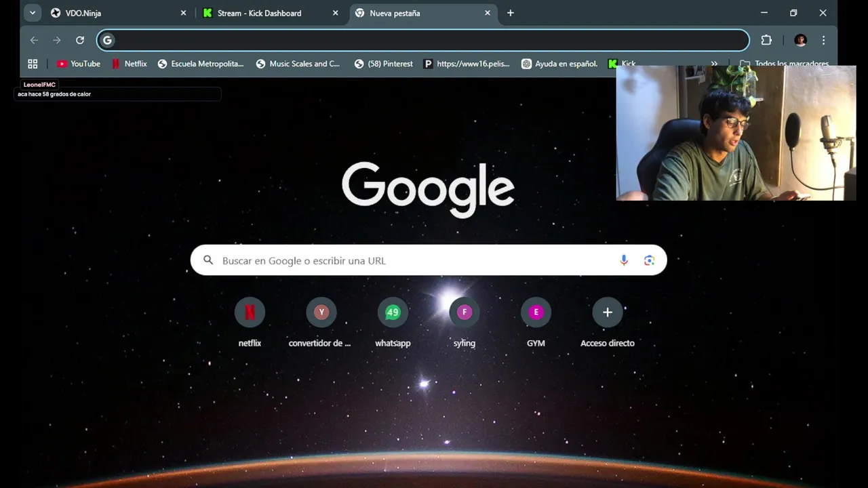The height and width of the screenshot is (488, 868).
Task: Close the Kick Dashboard tab
Action: click(x=335, y=13)
